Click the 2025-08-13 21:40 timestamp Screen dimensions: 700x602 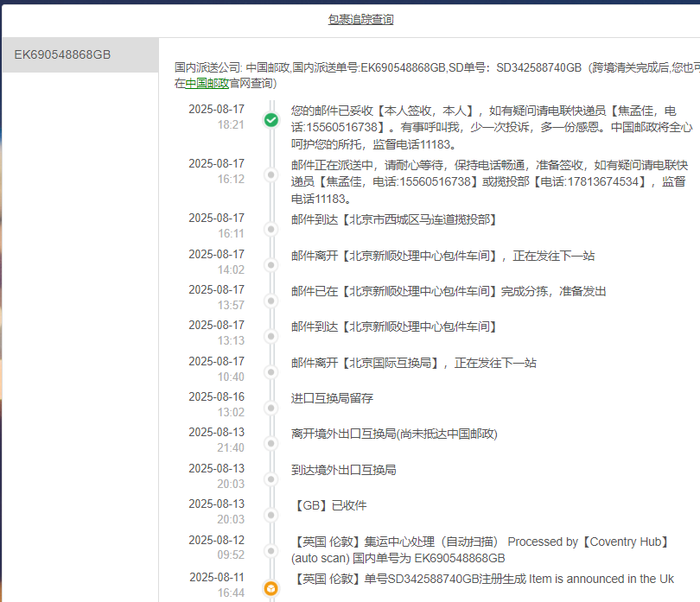[x=217, y=440]
